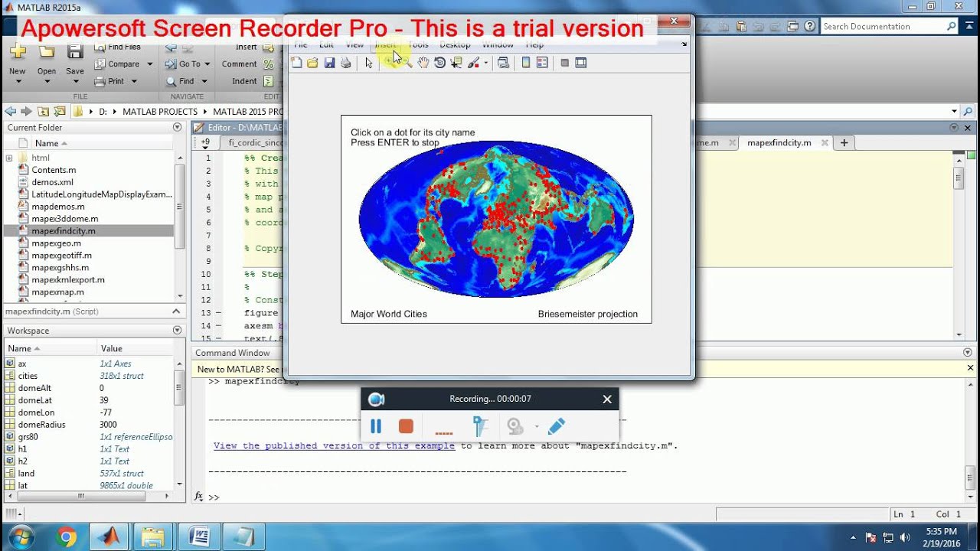Click the Save floppy disk icon
The height and width of the screenshot is (551, 980).
[x=75, y=53]
